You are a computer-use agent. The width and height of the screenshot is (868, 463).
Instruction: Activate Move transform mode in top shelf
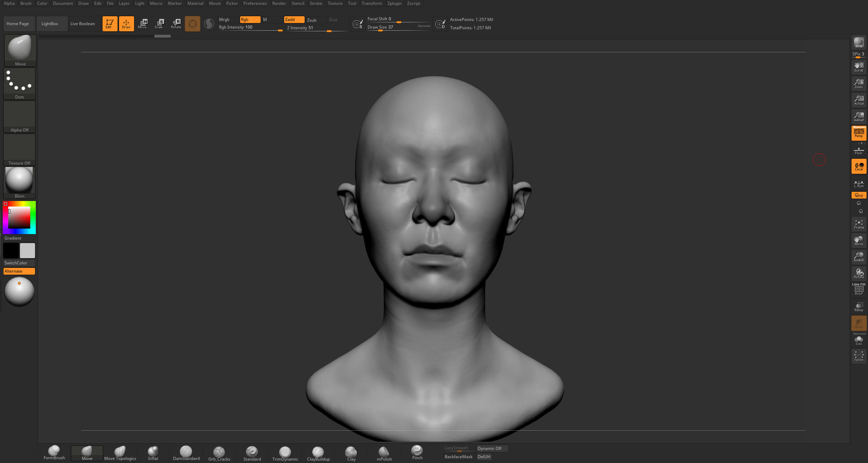142,23
